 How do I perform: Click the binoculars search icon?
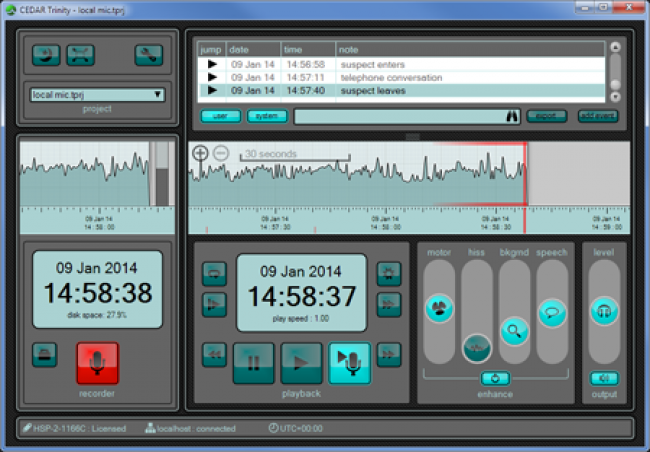[512, 117]
